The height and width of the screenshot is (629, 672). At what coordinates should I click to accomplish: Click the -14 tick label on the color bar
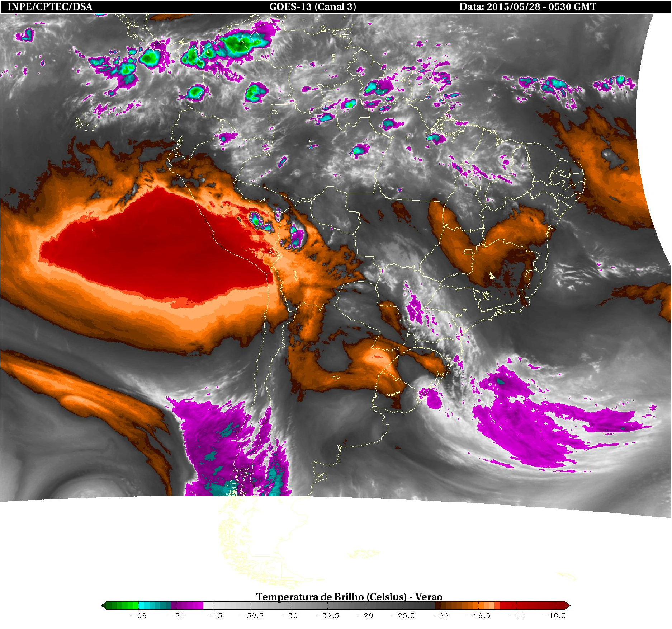pos(516,616)
